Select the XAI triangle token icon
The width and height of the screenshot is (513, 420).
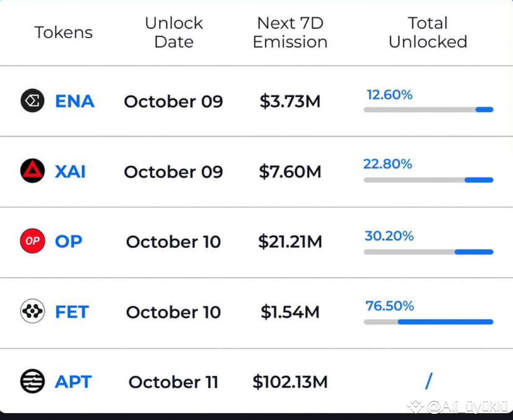point(32,171)
